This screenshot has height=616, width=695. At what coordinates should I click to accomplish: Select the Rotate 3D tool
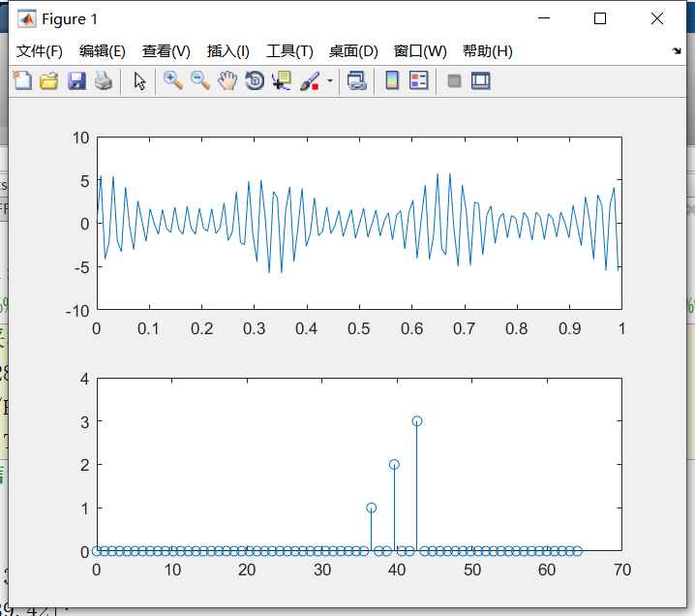pyautogui.click(x=255, y=81)
